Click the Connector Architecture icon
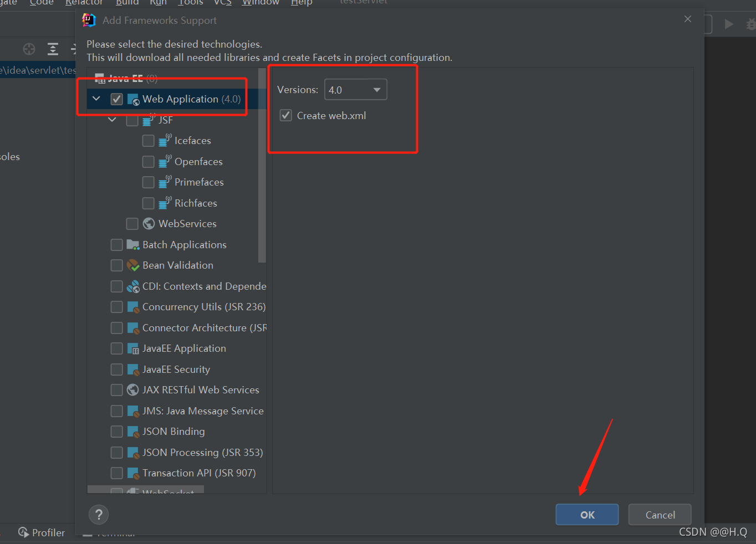This screenshot has height=544, width=756. tap(133, 328)
